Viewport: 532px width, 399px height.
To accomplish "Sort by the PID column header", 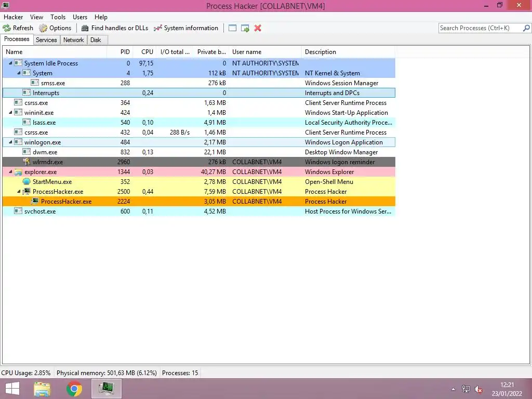I will (x=119, y=52).
